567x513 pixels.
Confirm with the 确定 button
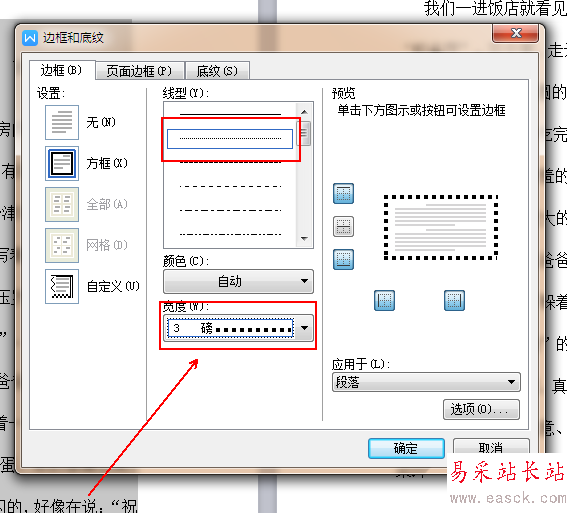click(x=406, y=448)
